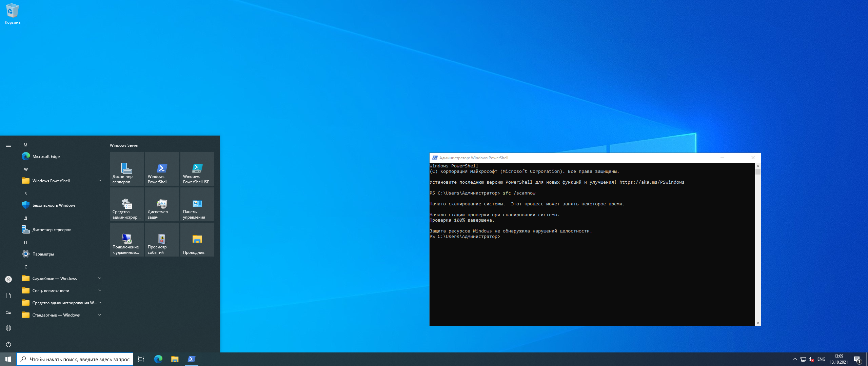Click the letter М group header
The width and height of the screenshot is (868, 366).
(25, 145)
